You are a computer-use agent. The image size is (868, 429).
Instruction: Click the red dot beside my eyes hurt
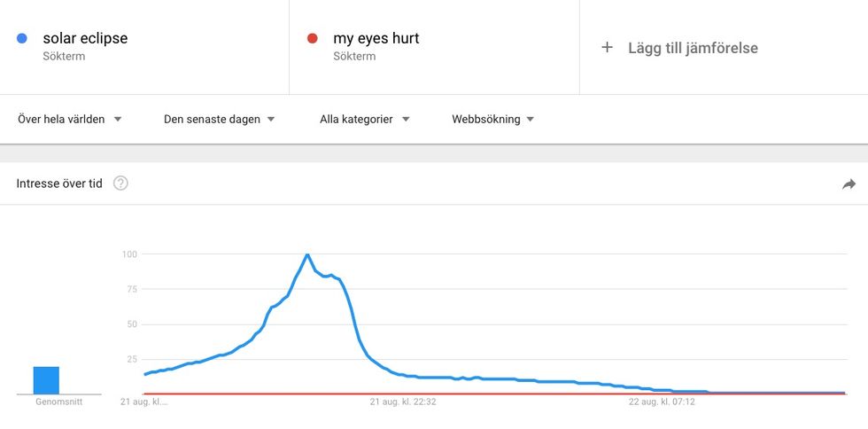coord(312,38)
